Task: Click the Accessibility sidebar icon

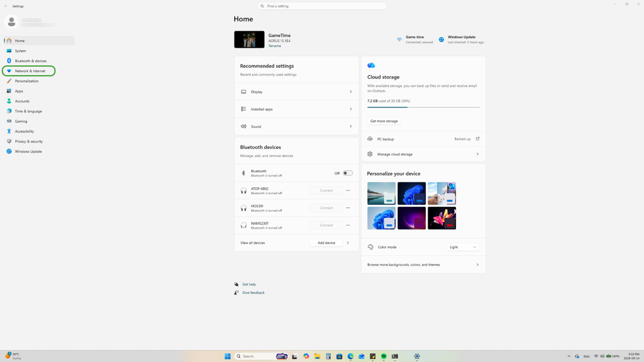Action: pyautogui.click(x=9, y=131)
